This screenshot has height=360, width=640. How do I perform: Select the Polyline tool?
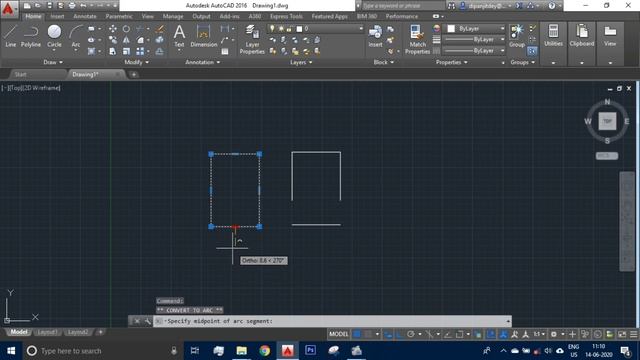pyautogui.click(x=31, y=36)
